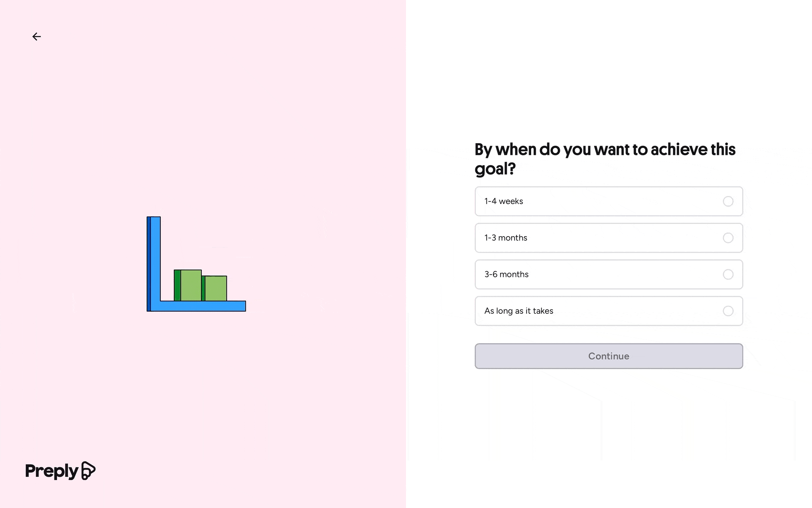
Task: Select the radio circle beside 3-6 months
Action: 728,274
